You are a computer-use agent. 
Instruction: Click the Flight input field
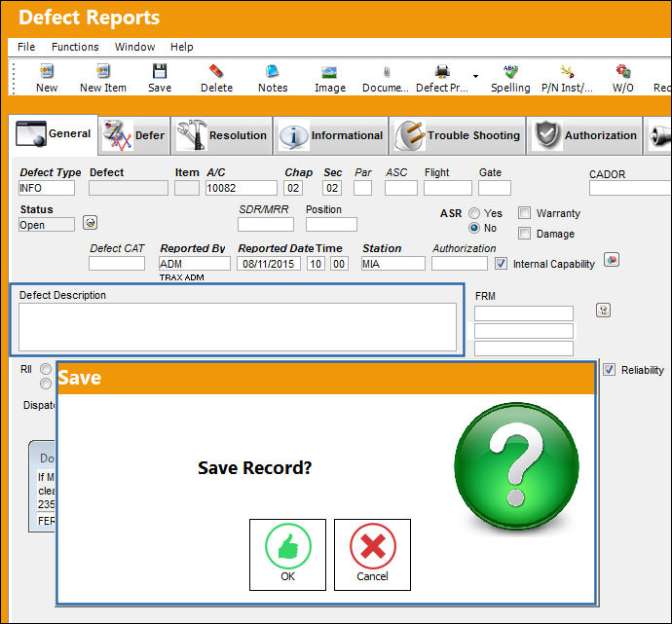[x=448, y=188]
